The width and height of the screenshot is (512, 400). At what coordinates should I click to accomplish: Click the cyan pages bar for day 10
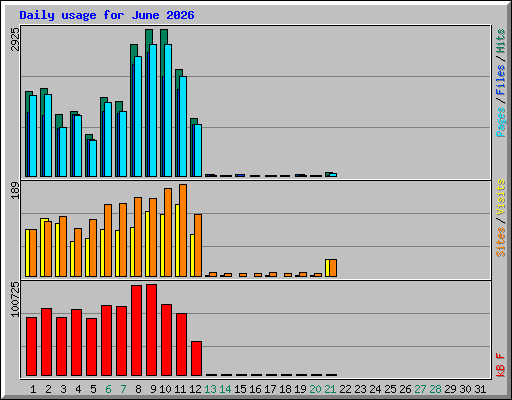click(x=168, y=110)
